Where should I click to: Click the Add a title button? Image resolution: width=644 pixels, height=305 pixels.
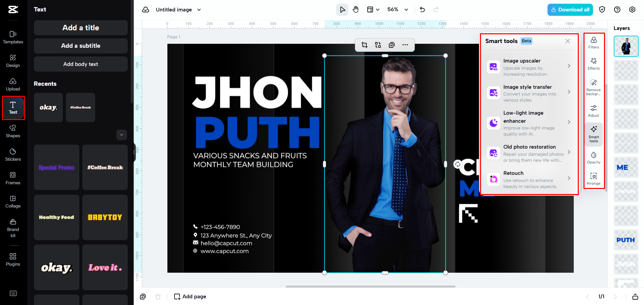point(81,28)
